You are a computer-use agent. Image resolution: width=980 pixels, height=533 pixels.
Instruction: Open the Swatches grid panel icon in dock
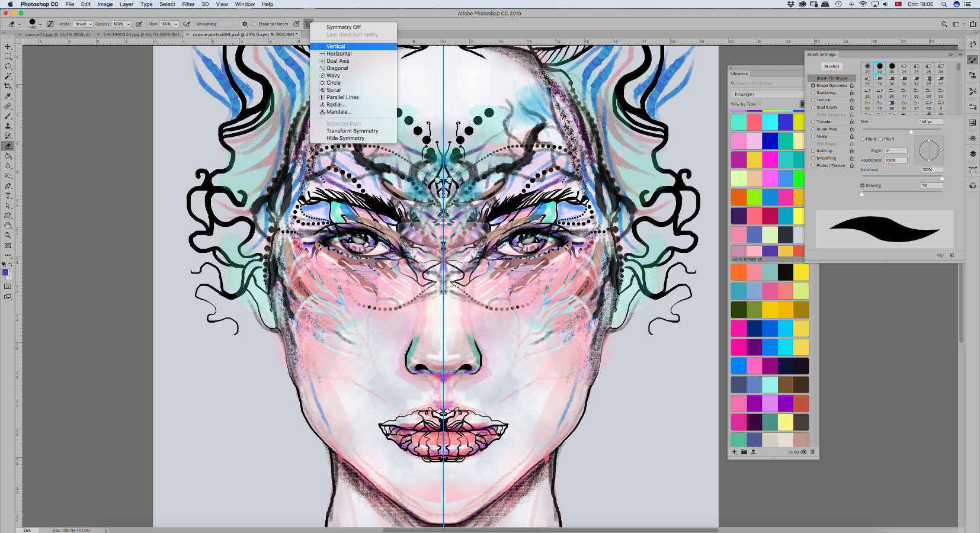[x=973, y=123]
